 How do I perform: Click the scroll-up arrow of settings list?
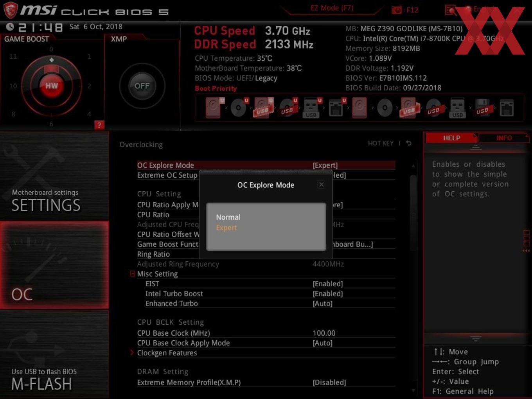(x=413, y=166)
